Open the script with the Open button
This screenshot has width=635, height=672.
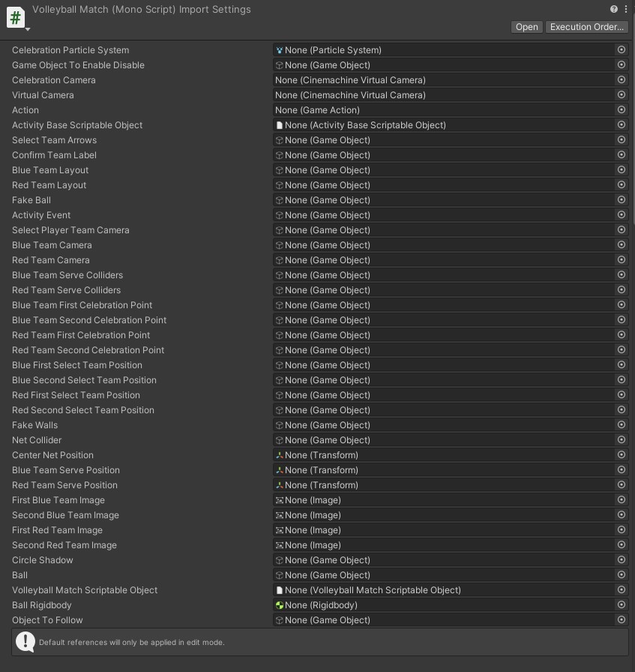[x=526, y=27]
